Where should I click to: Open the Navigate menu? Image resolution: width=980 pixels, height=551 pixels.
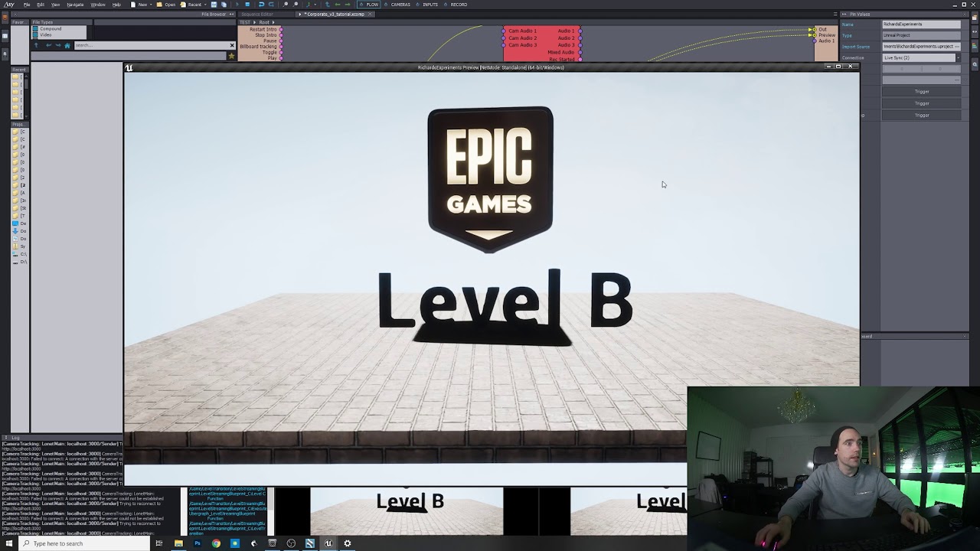75,5
